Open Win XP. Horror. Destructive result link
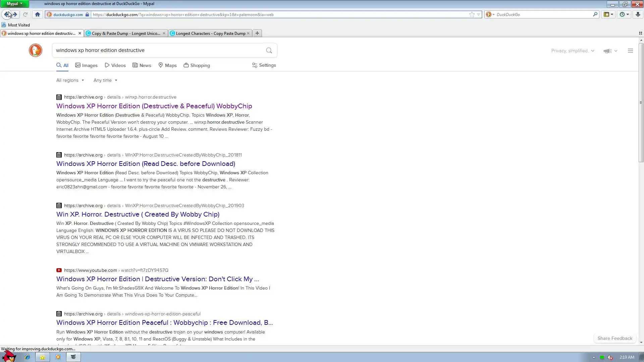Viewport: 644px width, 362px height. (x=138, y=214)
